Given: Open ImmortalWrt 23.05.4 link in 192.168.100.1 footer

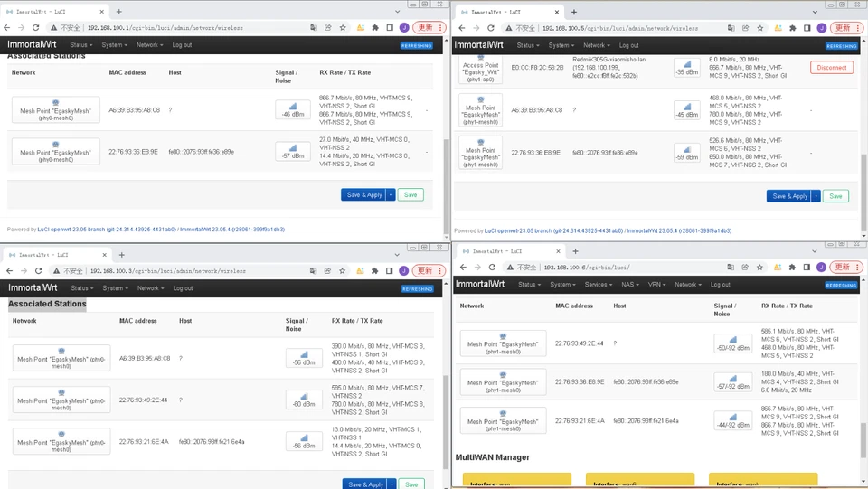Looking at the screenshot, I should click(x=232, y=229).
